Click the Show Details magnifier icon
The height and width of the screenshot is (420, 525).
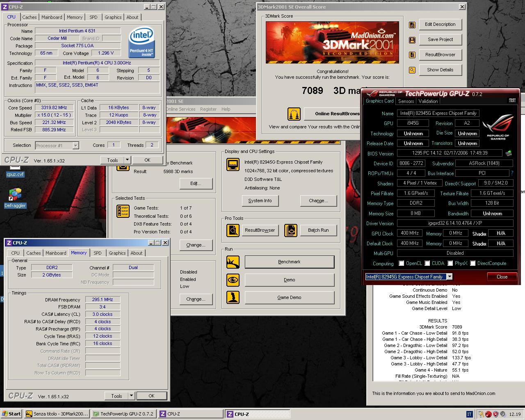(x=412, y=70)
